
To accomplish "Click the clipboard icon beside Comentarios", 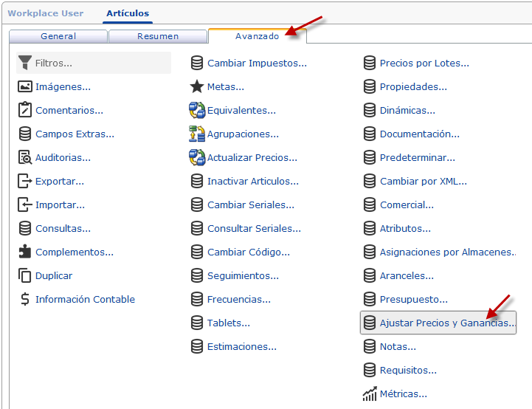I will tap(25, 110).
